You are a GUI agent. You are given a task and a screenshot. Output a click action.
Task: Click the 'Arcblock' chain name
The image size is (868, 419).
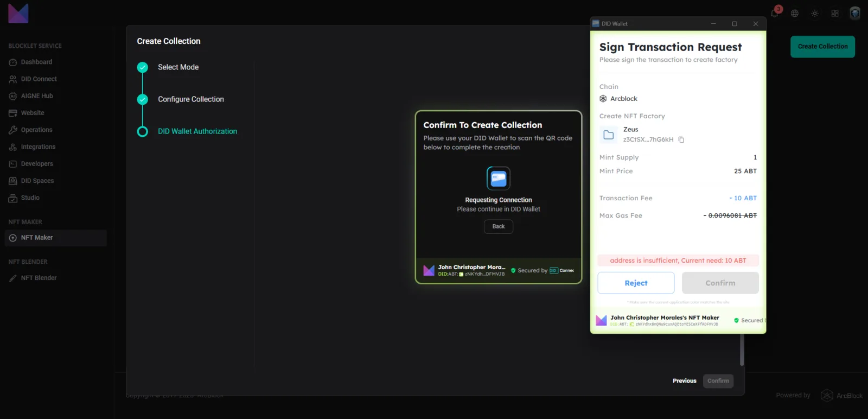pos(624,99)
